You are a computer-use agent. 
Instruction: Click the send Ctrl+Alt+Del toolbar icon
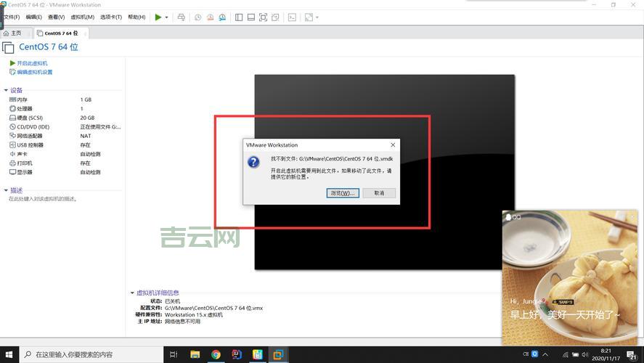pyautogui.click(x=181, y=17)
